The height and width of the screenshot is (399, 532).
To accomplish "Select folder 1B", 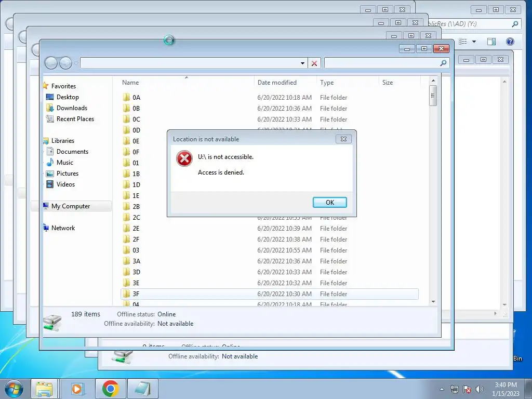I will 136,174.
